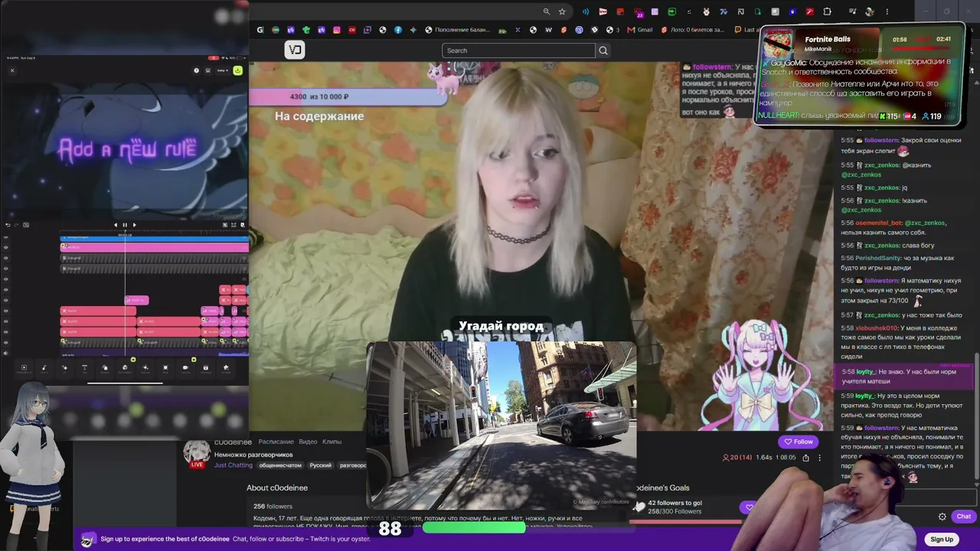Viewport: 980px width, 551px height.
Task: Toggle eye of the second gray striped Group layer
Action: (x=6, y=268)
